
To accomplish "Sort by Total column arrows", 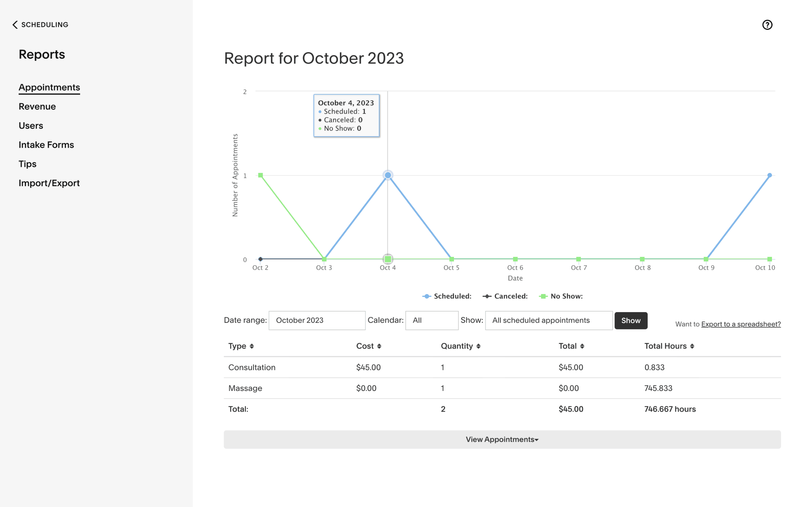I will (582, 346).
